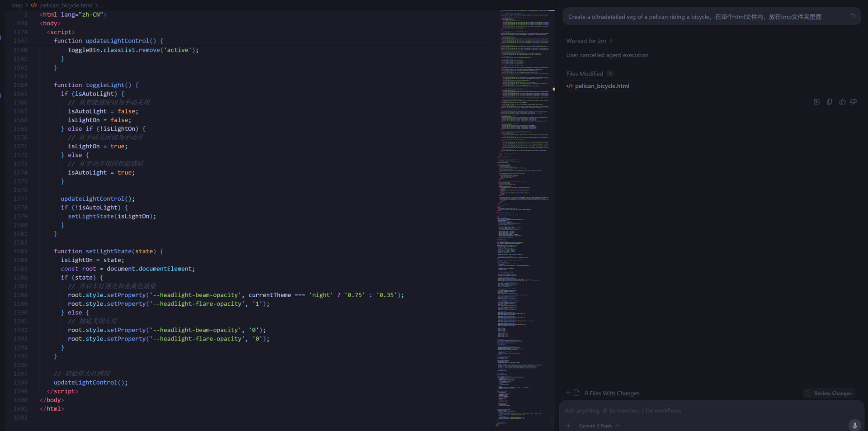Image resolution: width=868 pixels, height=431 pixels.
Task: Click the back arrow next to Files With Changes
Action: click(568, 393)
